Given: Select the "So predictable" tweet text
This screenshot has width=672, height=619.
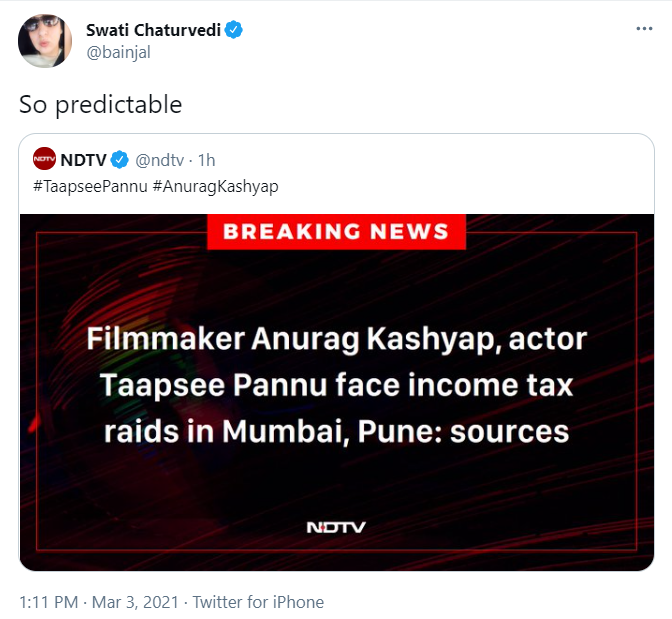Looking at the screenshot, I should click(x=101, y=104).
